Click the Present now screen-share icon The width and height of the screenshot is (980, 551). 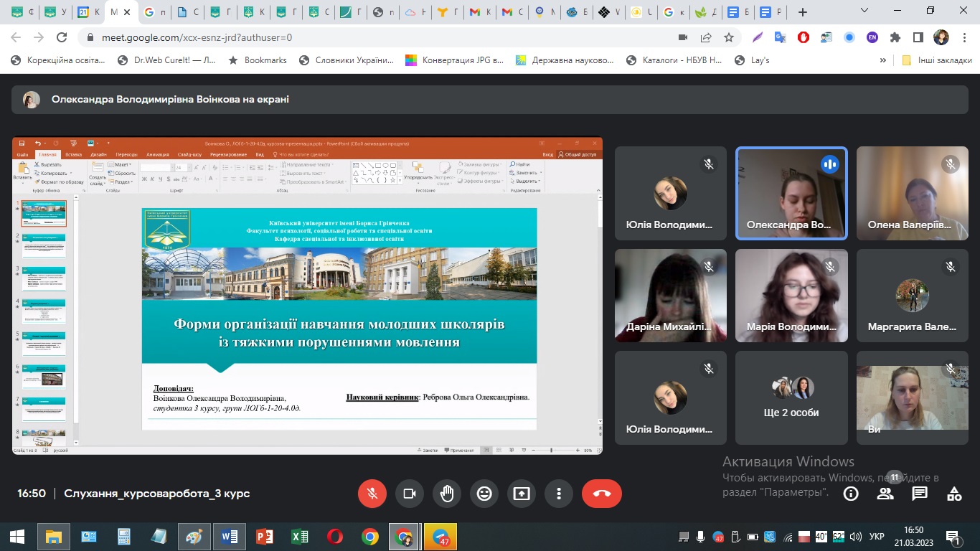click(522, 494)
